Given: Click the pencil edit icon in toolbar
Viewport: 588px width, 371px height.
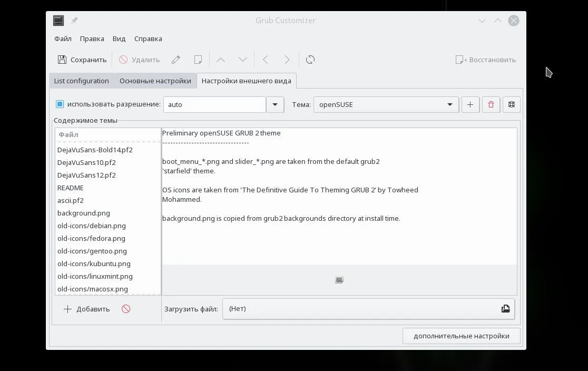Looking at the screenshot, I should point(175,60).
